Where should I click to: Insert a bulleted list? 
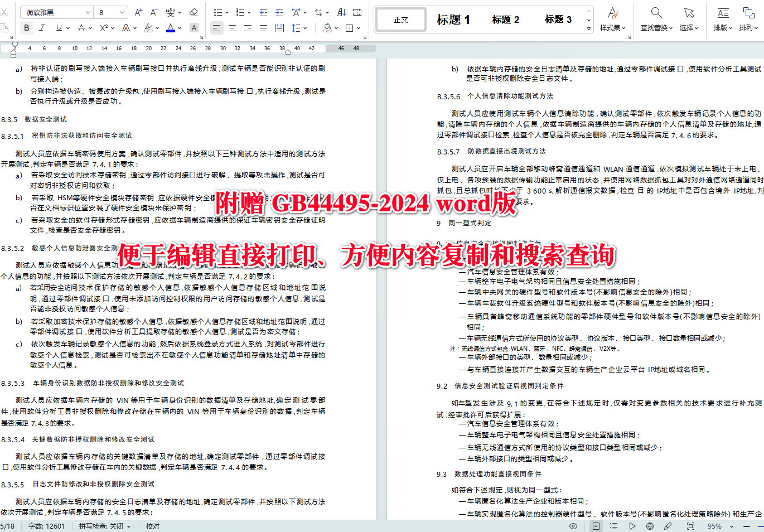[217, 12]
